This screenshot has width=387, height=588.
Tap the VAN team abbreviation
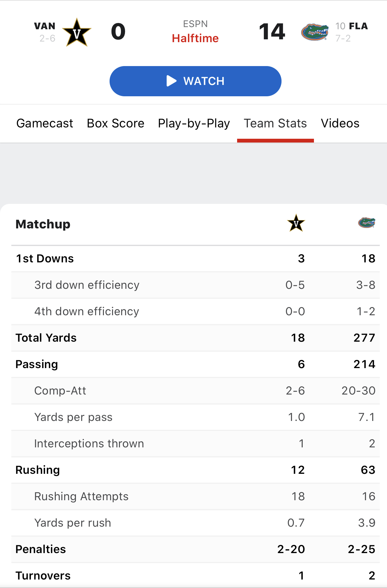click(45, 26)
